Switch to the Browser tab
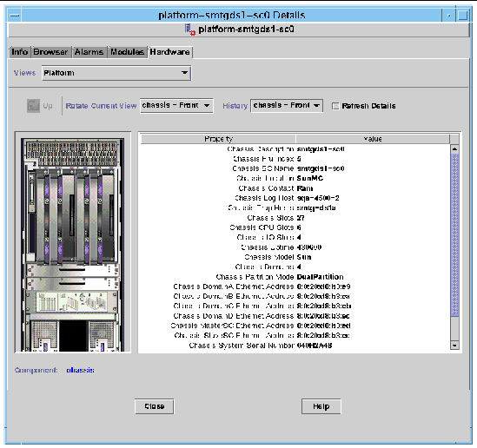The image size is (477, 448). point(50,52)
